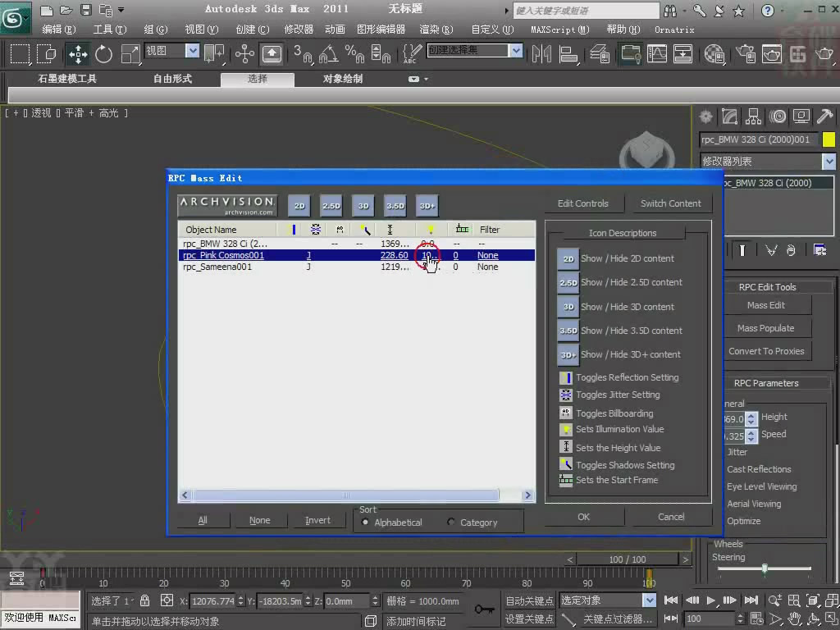The width and height of the screenshot is (840, 630).
Task: Click the Switch Content button
Action: point(671,203)
